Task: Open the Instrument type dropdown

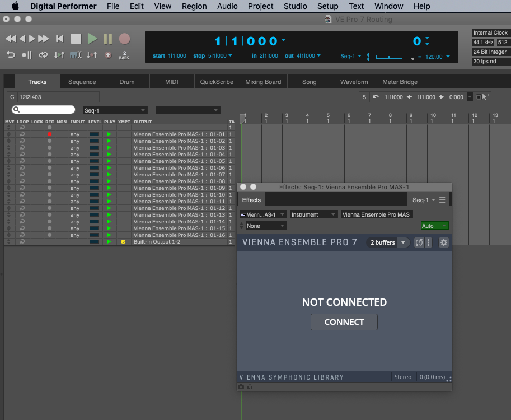Action: coord(313,214)
